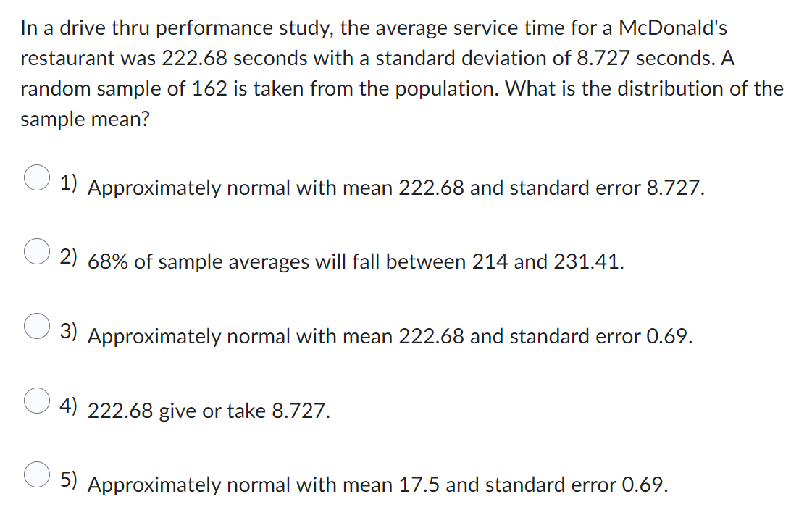Image resolution: width=812 pixels, height=515 pixels.
Task: Click the question text paragraph
Action: pos(402,72)
